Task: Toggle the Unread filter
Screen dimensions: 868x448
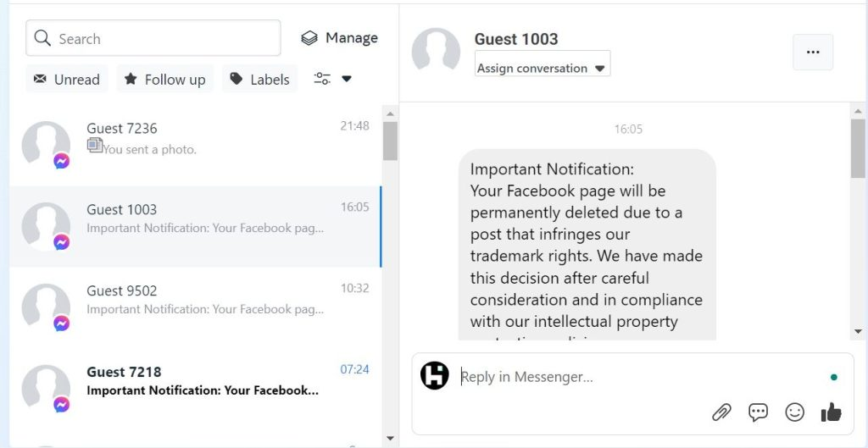Action: pyautogui.click(x=67, y=80)
